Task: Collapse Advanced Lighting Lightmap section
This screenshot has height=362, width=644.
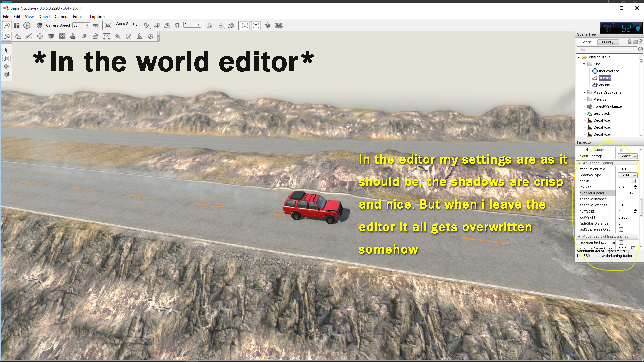Action: (579, 237)
